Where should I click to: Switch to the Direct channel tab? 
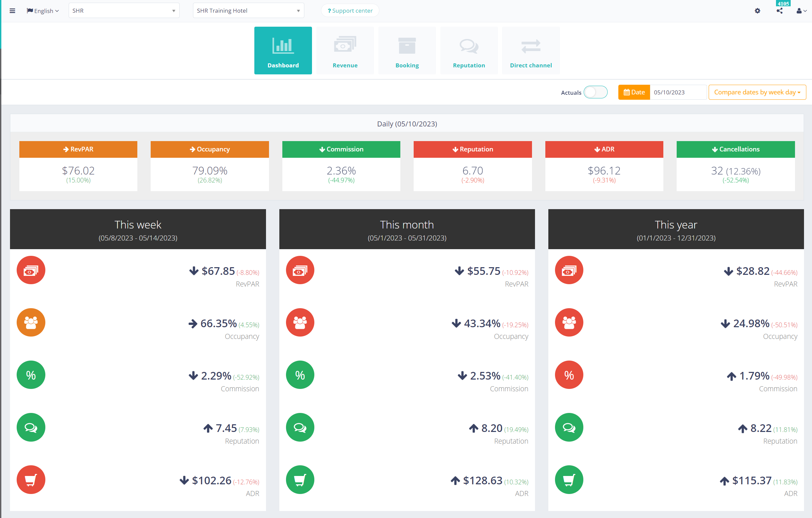[x=531, y=50]
